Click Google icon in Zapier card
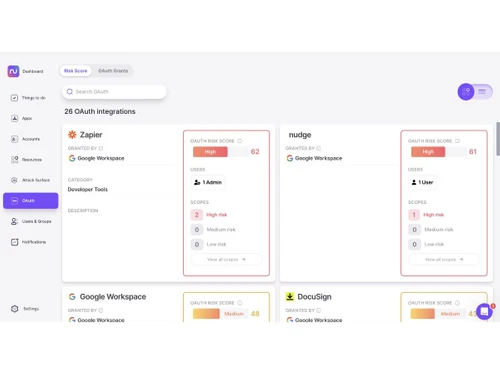This screenshot has width=500, height=375. (x=72, y=158)
